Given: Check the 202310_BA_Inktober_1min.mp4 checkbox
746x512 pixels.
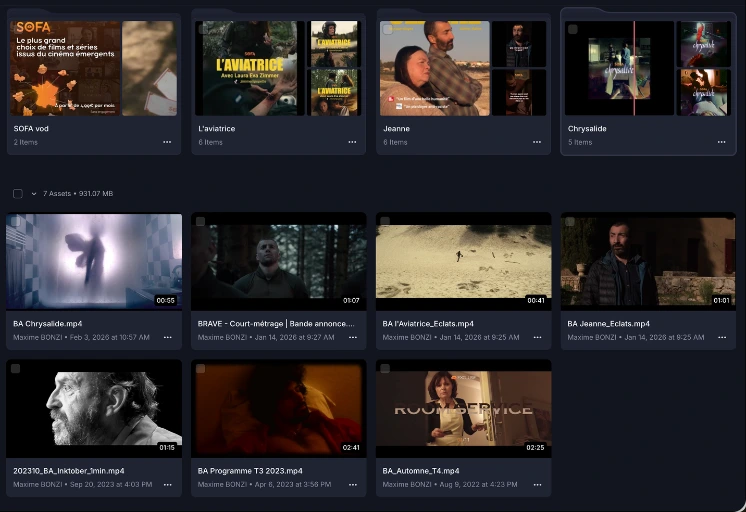Looking at the screenshot, I should [15, 368].
